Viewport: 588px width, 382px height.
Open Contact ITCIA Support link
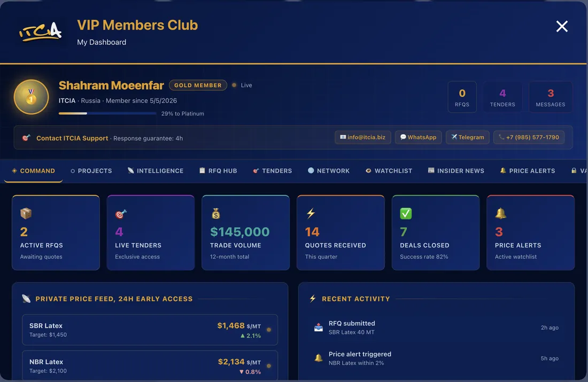pyautogui.click(x=72, y=138)
